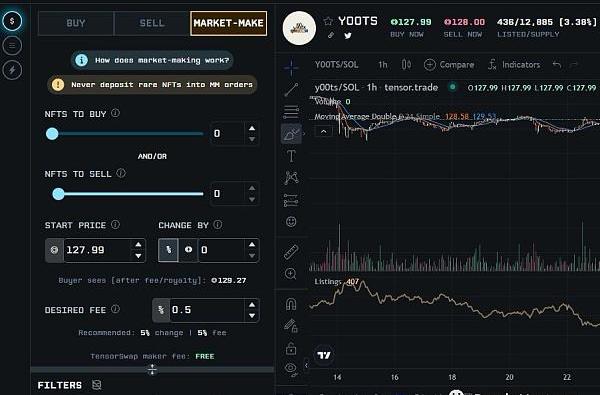Click the lightning bolt sidebar icon

click(x=12, y=70)
